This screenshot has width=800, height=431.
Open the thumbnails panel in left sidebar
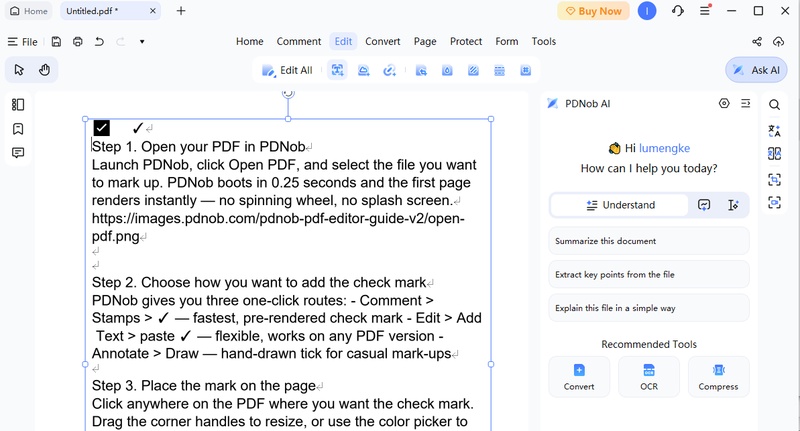coord(18,105)
